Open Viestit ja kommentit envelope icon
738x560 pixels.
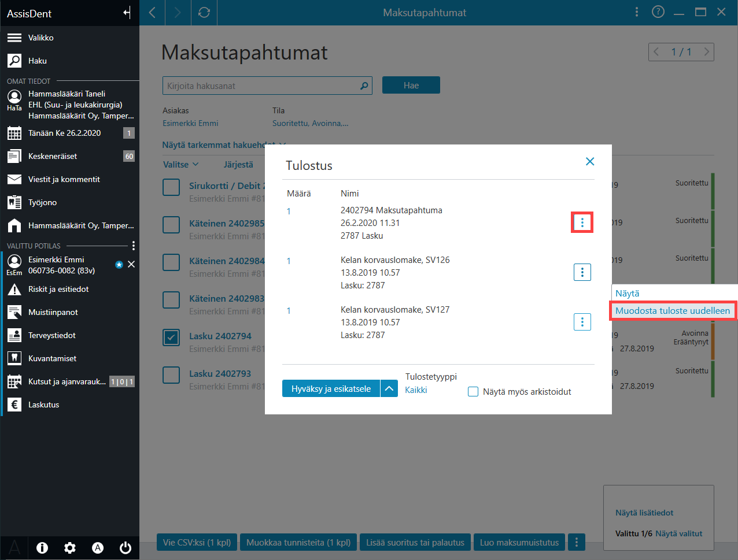14,179
